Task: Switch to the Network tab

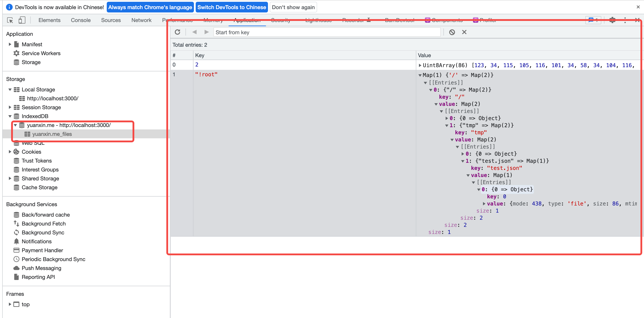Action: point(141,20)
